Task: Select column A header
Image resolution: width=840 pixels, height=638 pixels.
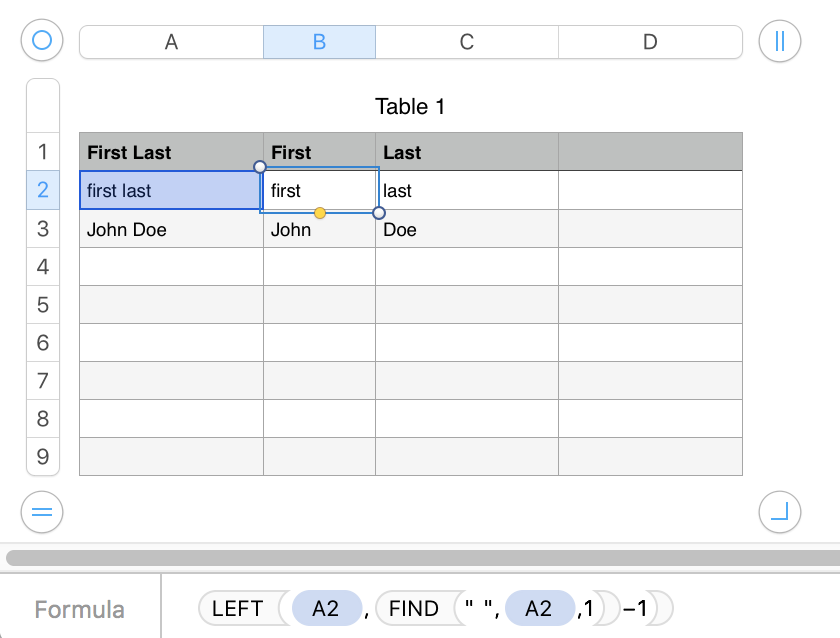Action: click(x=171, y=42)
